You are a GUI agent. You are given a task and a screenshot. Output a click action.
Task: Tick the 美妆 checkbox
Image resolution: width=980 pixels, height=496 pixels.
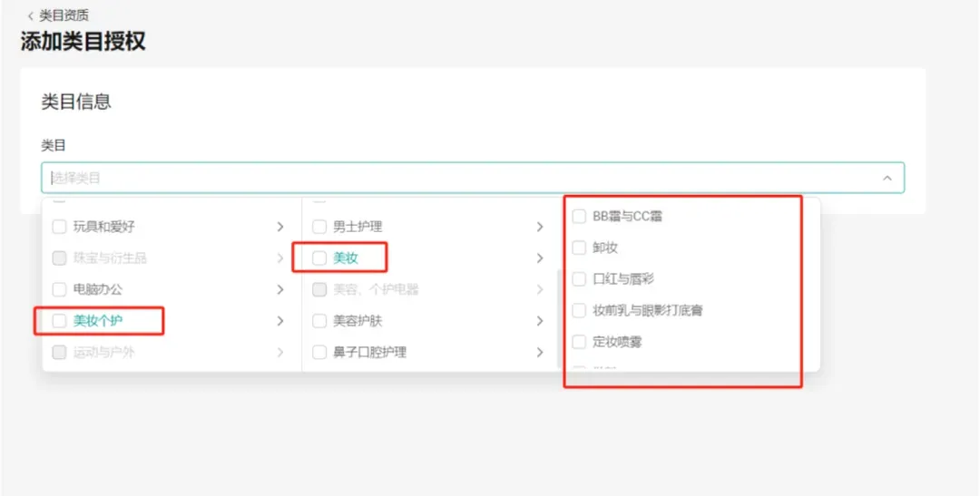pyautogui.click(x=319, y=258)
